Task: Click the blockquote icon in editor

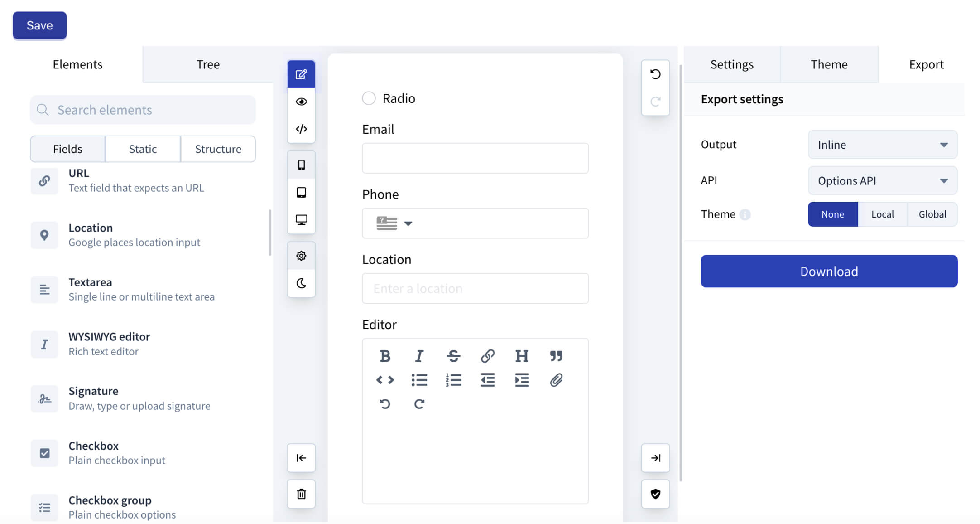Action: coord(556,356)
